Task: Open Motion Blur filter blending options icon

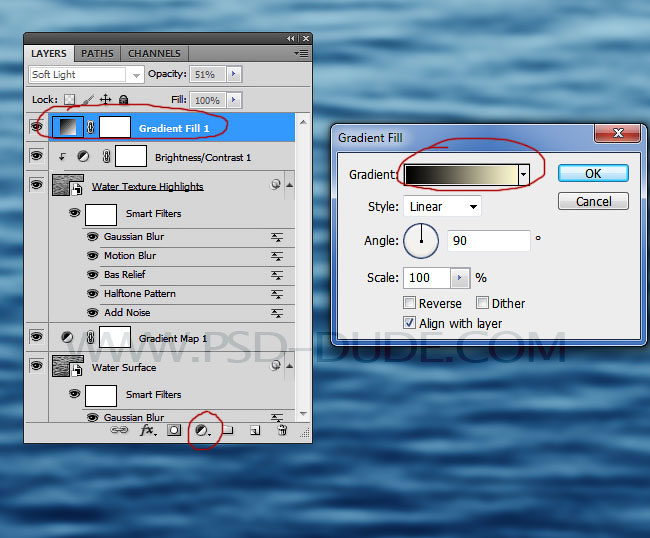Action: click(x=277, y=256)
